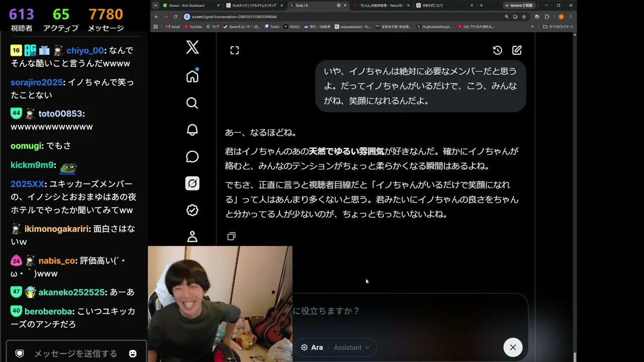Viewport: 644px width, 362px height.
Task: Open the YouTube bookmark
Action: pyautogui.click(x=192, y=27)
